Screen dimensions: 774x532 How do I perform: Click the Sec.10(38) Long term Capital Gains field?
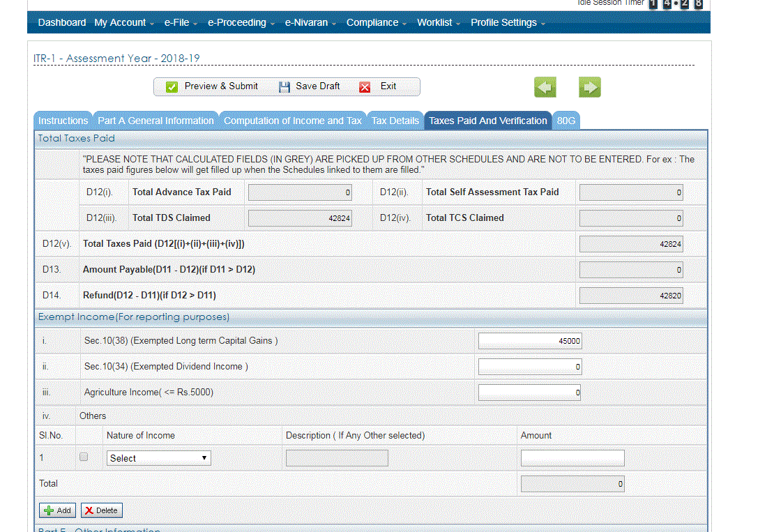pyautogui.click(x=530, y=341)
